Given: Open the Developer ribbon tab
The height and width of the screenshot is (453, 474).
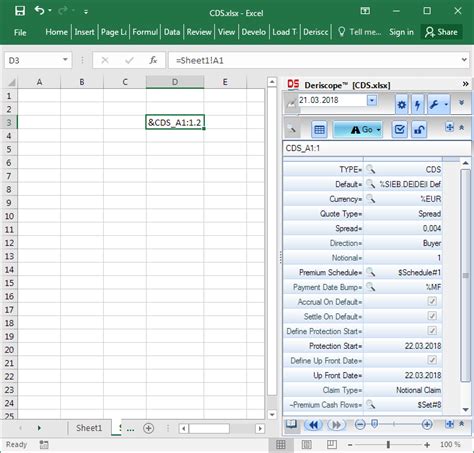Looking at the screenshot, I should (254, 32).
